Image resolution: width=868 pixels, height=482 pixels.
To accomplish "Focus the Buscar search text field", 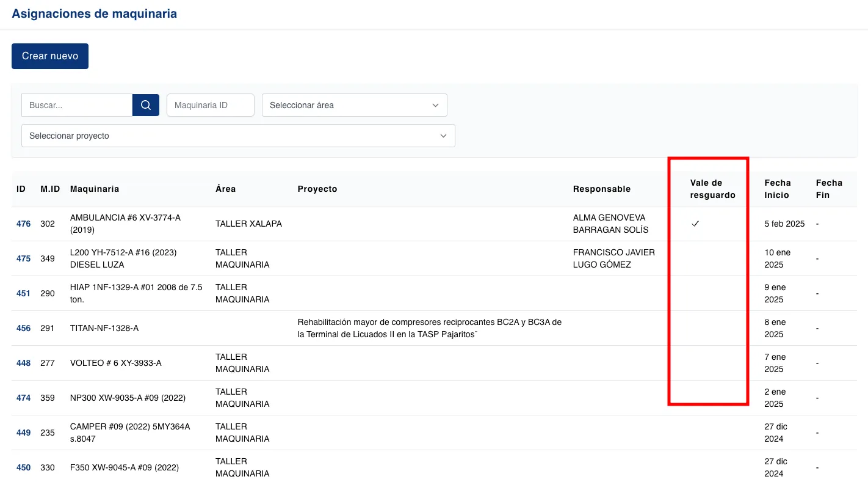I will [x=77, y=105].
